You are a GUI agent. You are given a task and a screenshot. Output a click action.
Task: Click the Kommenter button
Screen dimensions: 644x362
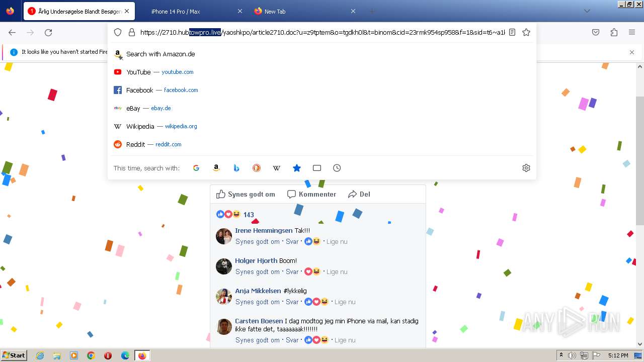point(311,194)
